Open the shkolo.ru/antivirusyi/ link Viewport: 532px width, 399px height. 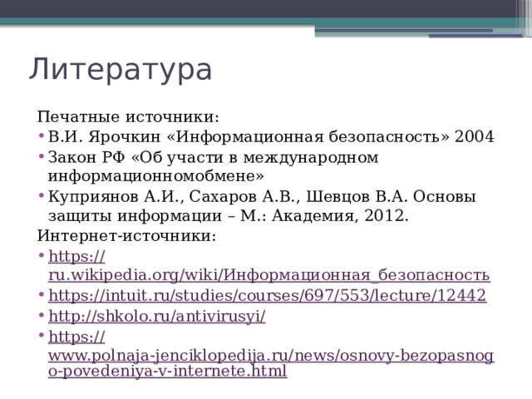[x=157, y=316]
